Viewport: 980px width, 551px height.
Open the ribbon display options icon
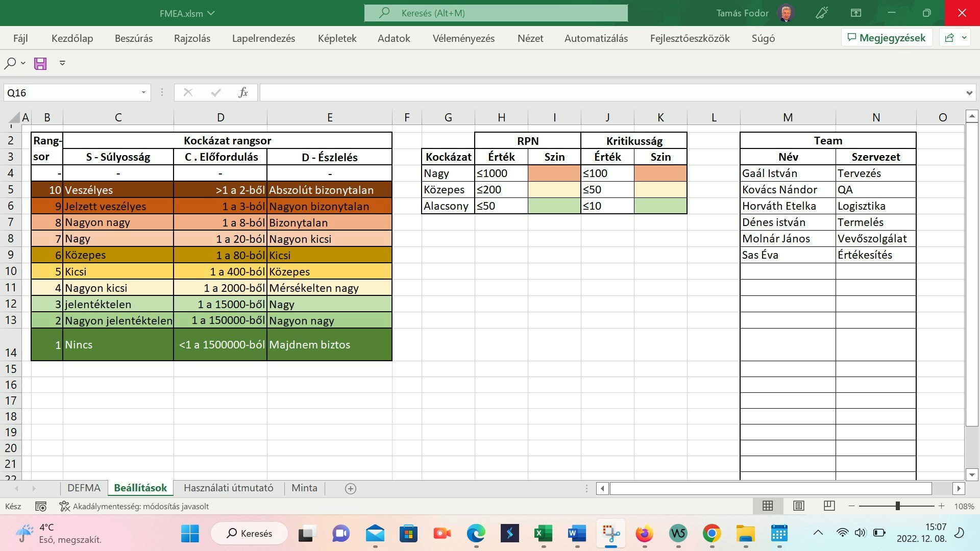[x=856, y=13]
